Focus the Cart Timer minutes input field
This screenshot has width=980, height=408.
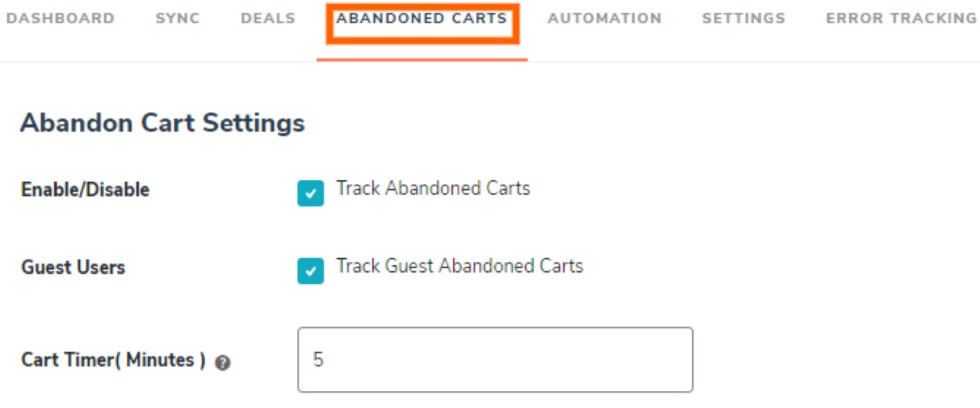point(495,360)
